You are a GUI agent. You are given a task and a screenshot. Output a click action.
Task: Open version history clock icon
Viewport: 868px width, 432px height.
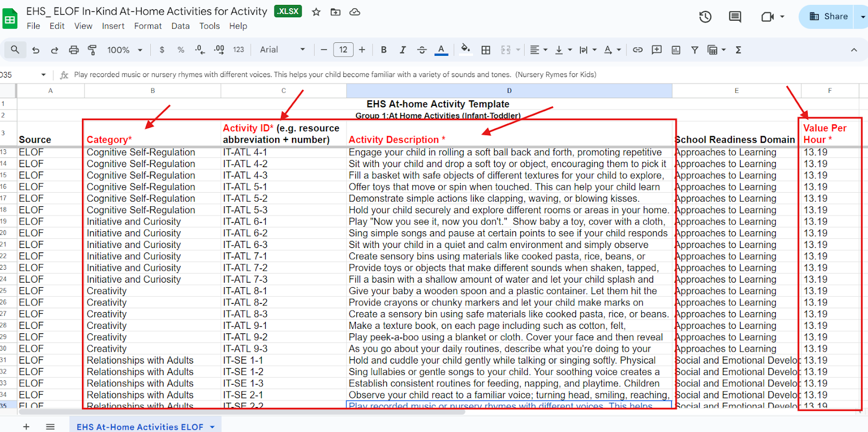pos(705,17)
